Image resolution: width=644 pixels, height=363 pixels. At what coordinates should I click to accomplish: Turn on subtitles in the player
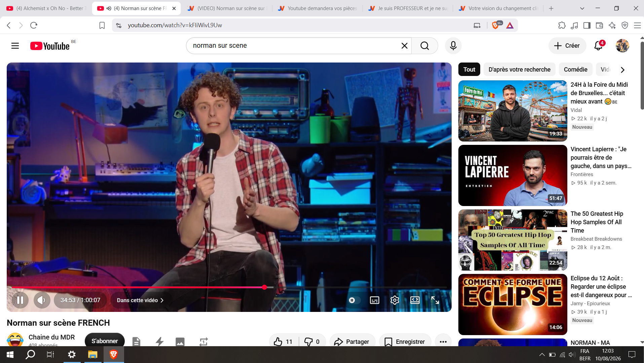(375, 300)
